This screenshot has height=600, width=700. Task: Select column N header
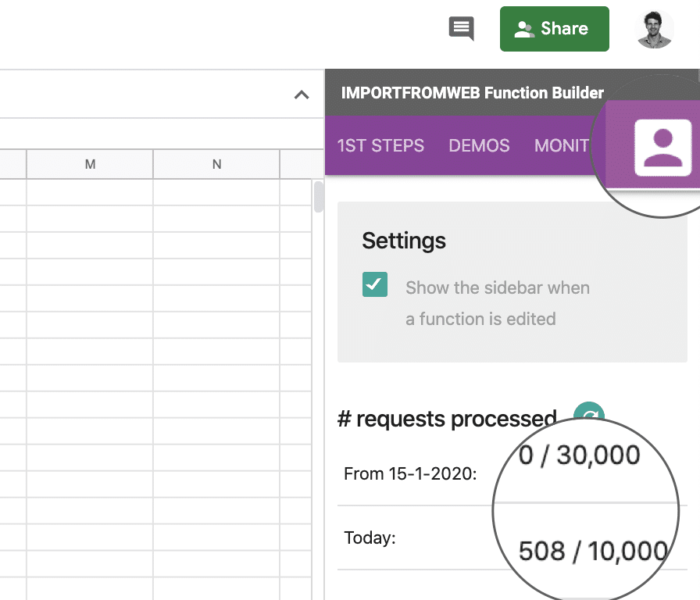[x=216, y=164]
